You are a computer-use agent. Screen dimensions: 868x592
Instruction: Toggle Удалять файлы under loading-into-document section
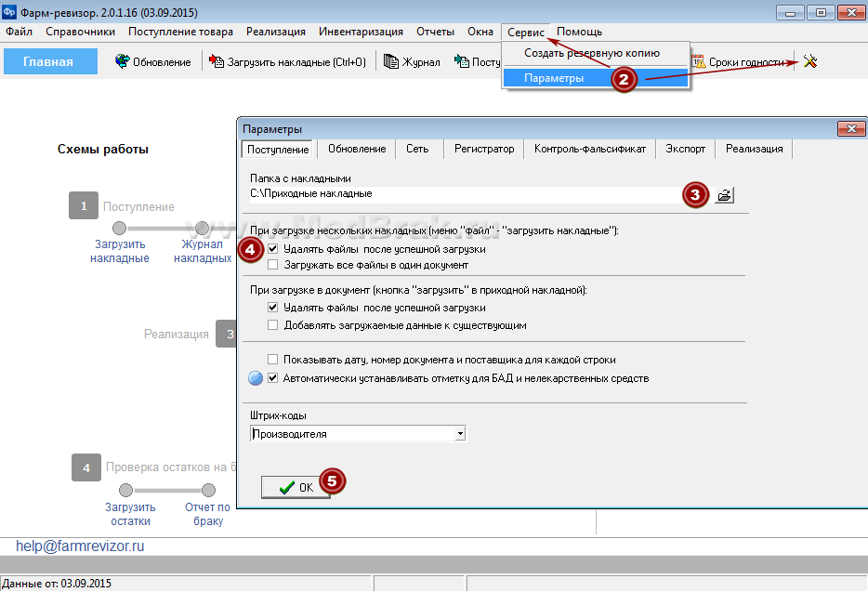pyautogui.click(x=273, y=308)
